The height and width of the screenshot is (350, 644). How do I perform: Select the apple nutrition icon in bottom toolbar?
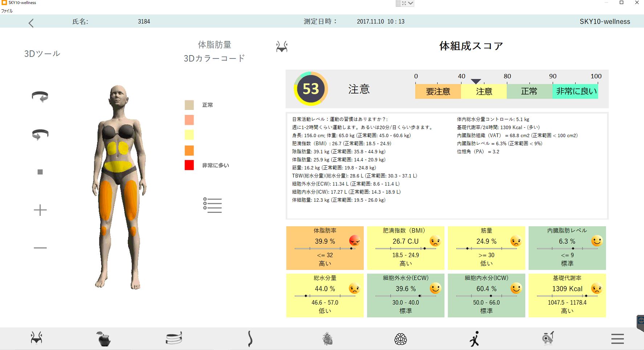coord(104,338)
